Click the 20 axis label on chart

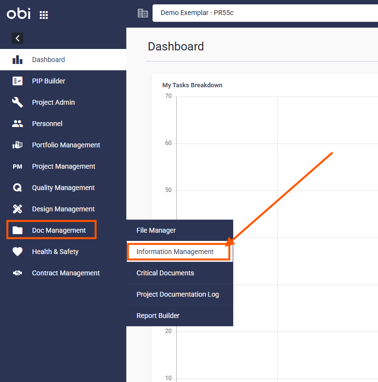pos(168,331)
